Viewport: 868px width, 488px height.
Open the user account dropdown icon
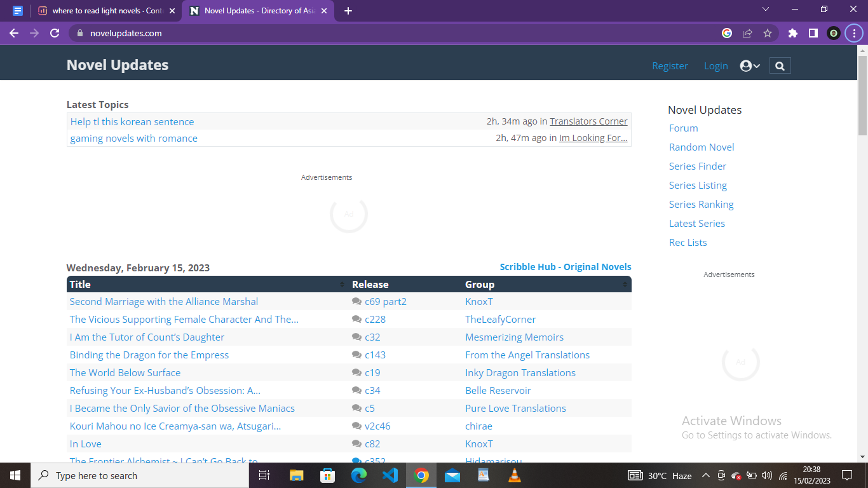[x=750, y=66]
